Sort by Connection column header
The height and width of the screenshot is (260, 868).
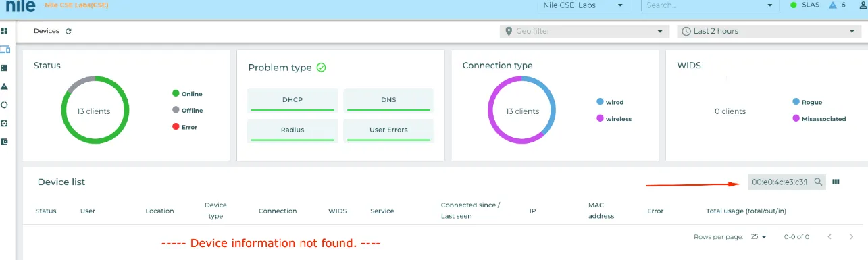click(278, 211)
